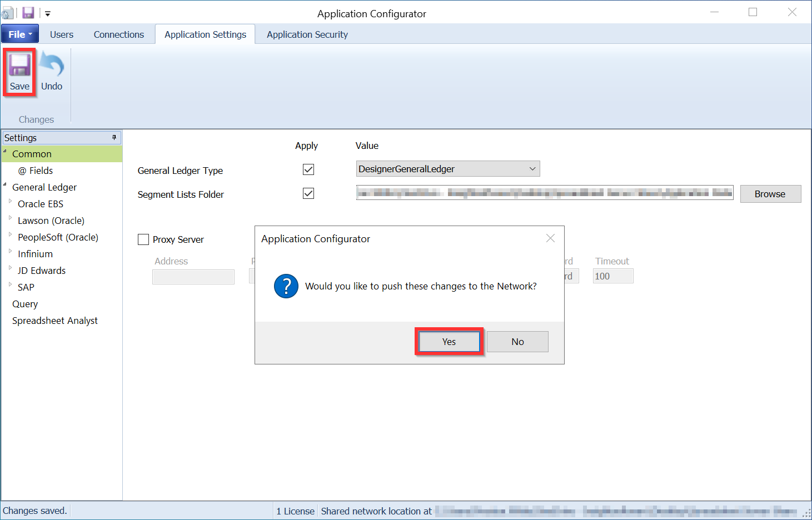Click the Proxy Timeout input field
Screen dimensions: 812x520
[x=613, y=276]
